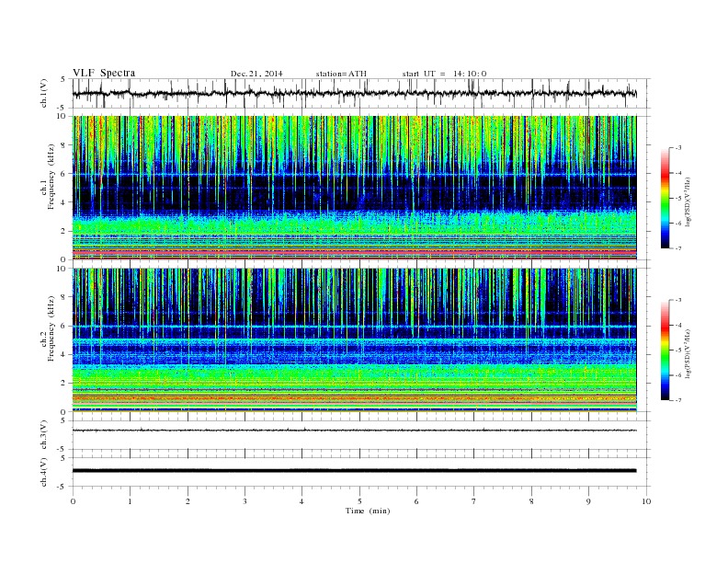This screenshot has width=728, height=563.
Task: Click time axis tick label "7"
Action: click(x=474, y=501)
